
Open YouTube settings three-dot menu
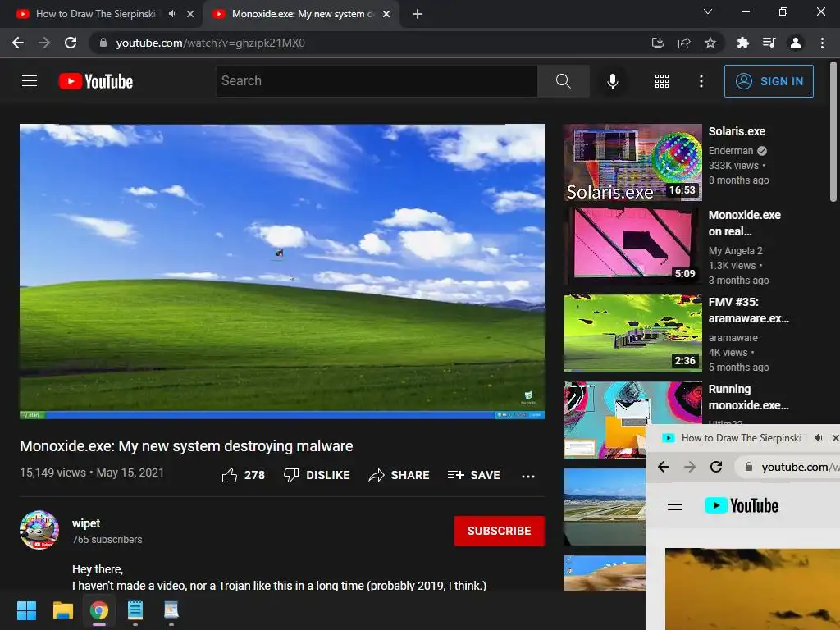click(x=701, y=81)
